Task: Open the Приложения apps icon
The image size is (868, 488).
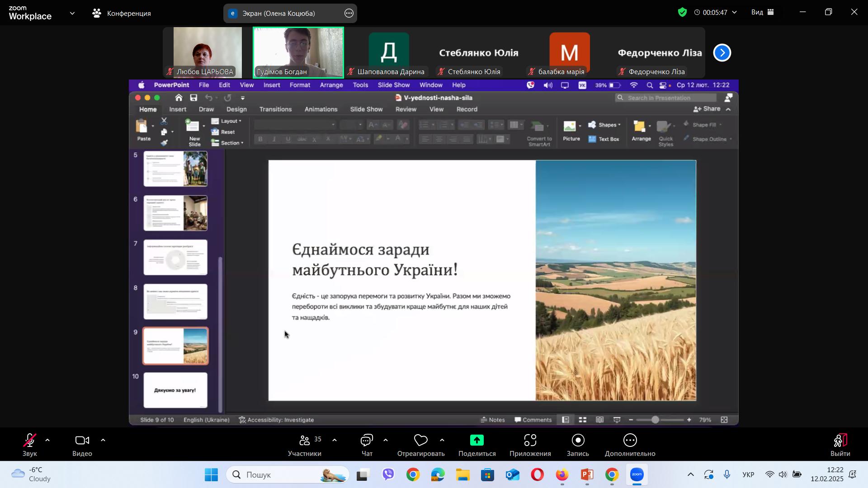Action: coord(530,441)
